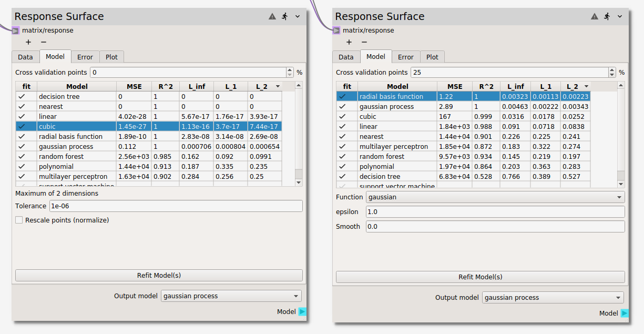
Task: Click the warning triangle icon in right panel
Action: [595, 16]
